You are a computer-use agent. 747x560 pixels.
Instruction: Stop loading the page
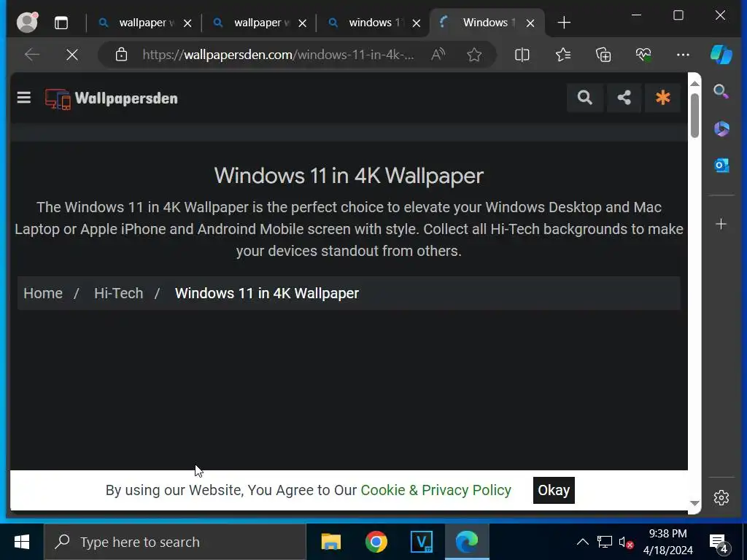[x=72, y=55]
